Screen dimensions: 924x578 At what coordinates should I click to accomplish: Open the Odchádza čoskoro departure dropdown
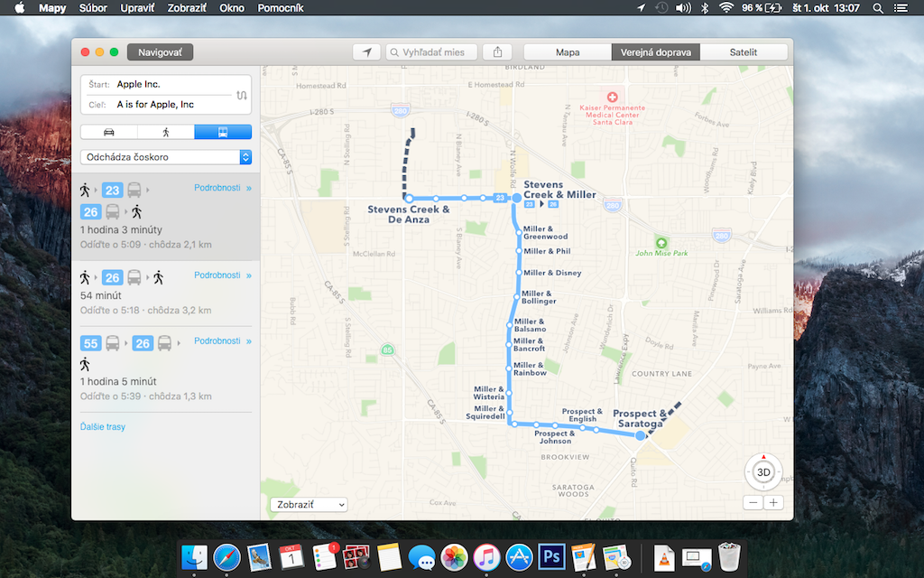[166, 157]
